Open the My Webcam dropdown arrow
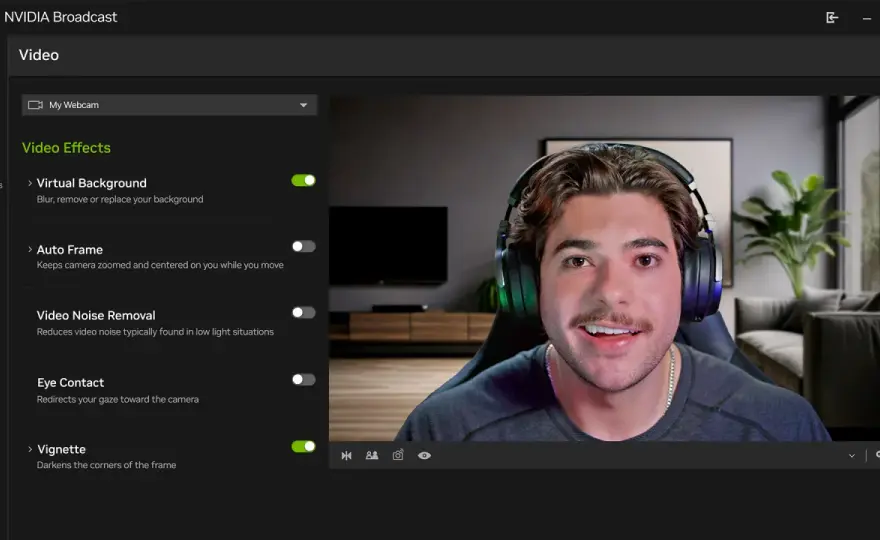This screenshot has height=540, width=880. coord(303,105)
